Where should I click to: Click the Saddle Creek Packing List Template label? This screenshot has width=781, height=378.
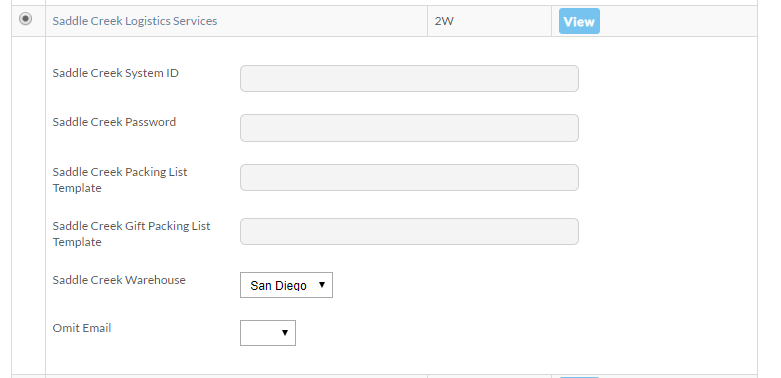pos(120,180)
